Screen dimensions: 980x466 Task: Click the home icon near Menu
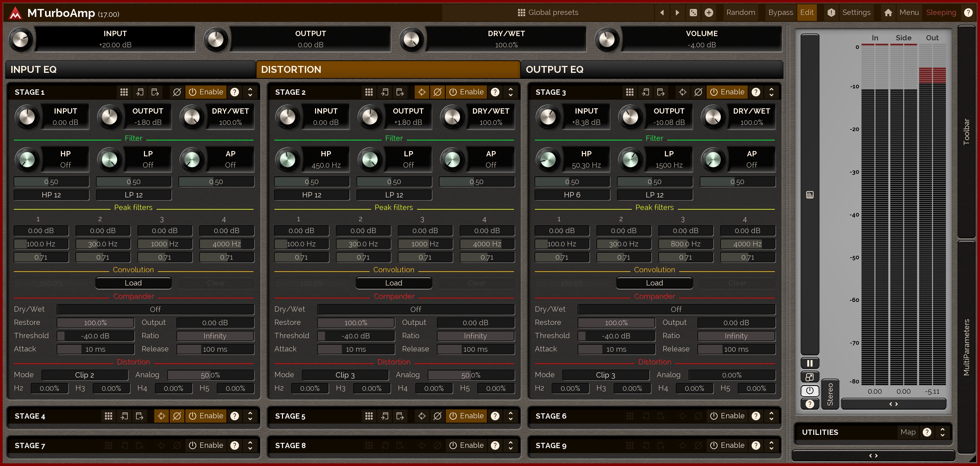point(888,13)
